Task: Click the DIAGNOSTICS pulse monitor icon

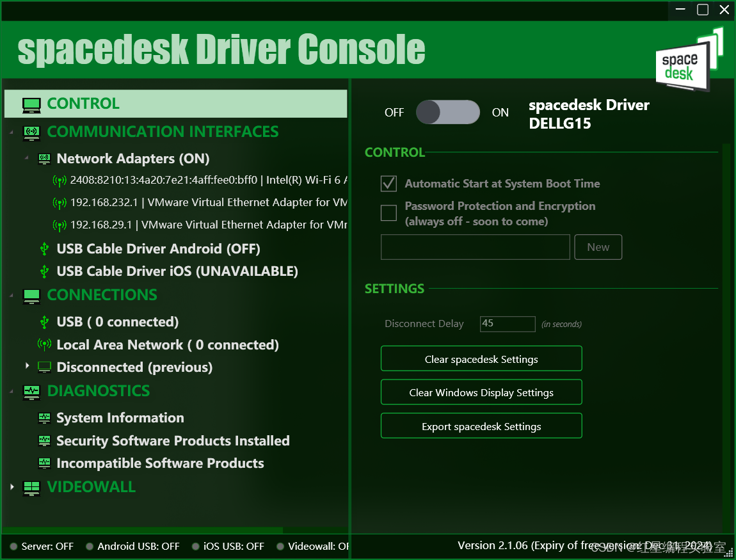Action: coord(31,392)
